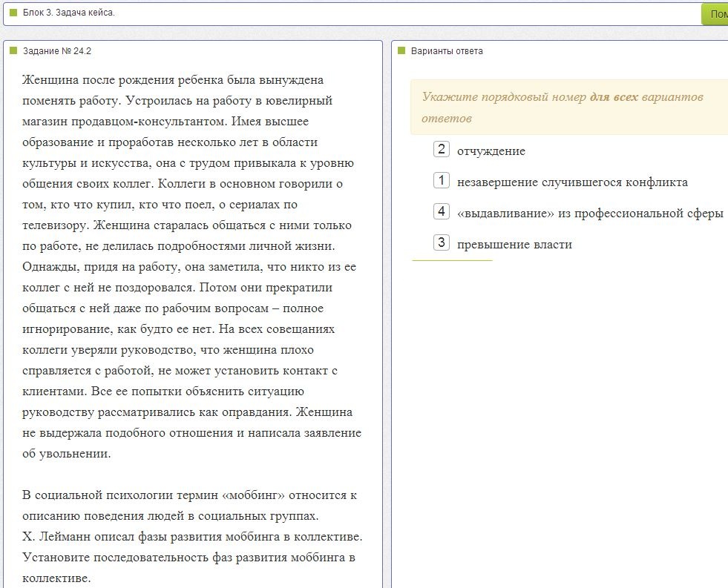
Task: Select the order box showing 3 for "превышение власти"
Action: click(x=441, y=242)
